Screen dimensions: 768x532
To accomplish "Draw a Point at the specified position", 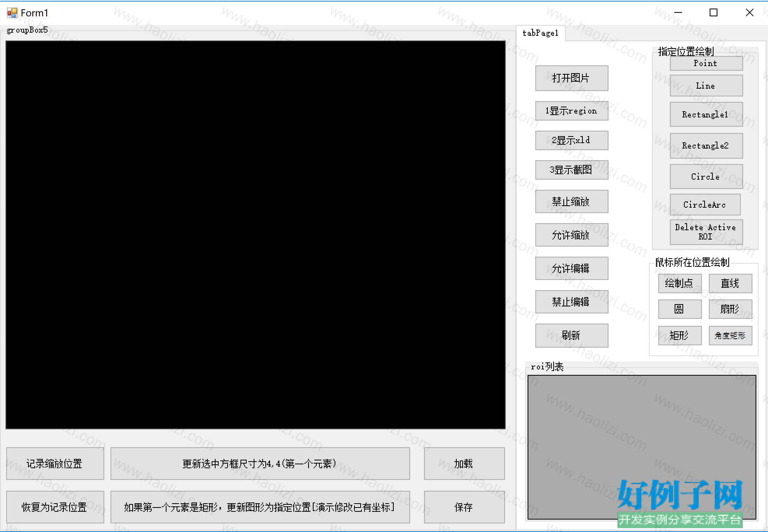I will [x=706, y=63].
